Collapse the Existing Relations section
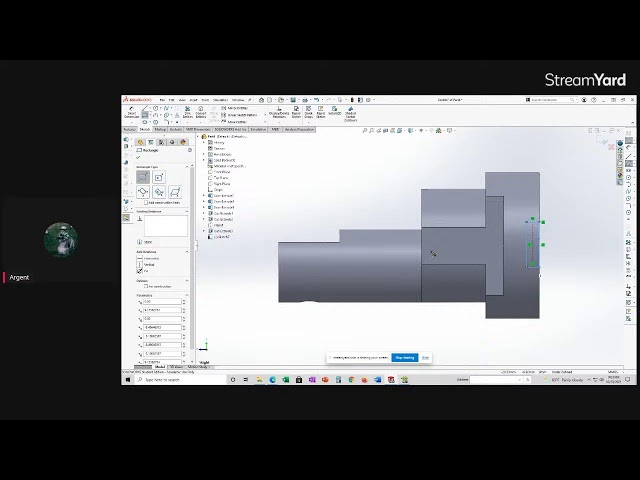 click(187, 211)
